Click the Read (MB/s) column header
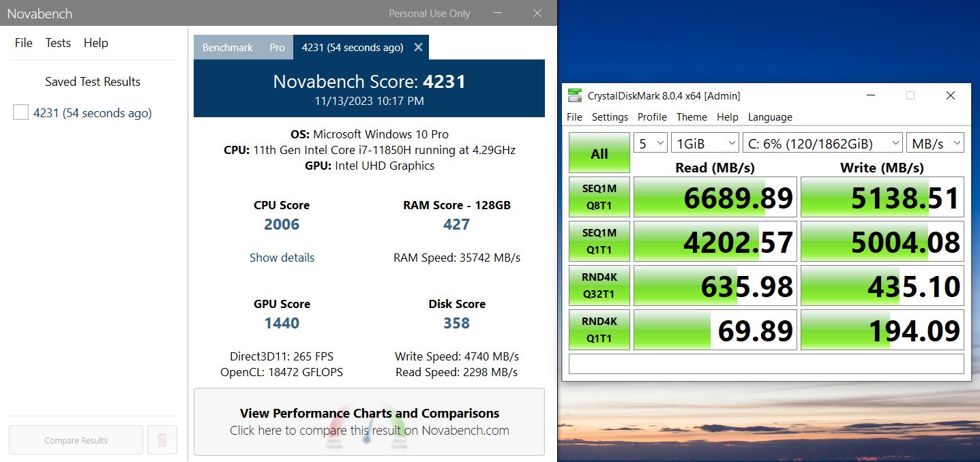 click(715, 168)
